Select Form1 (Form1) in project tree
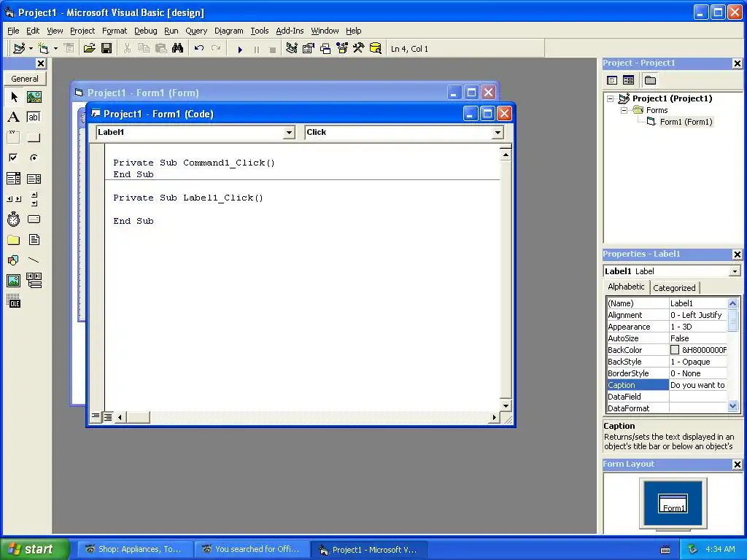Viewport: 747px width, 560px height. (x=686, y=122)
